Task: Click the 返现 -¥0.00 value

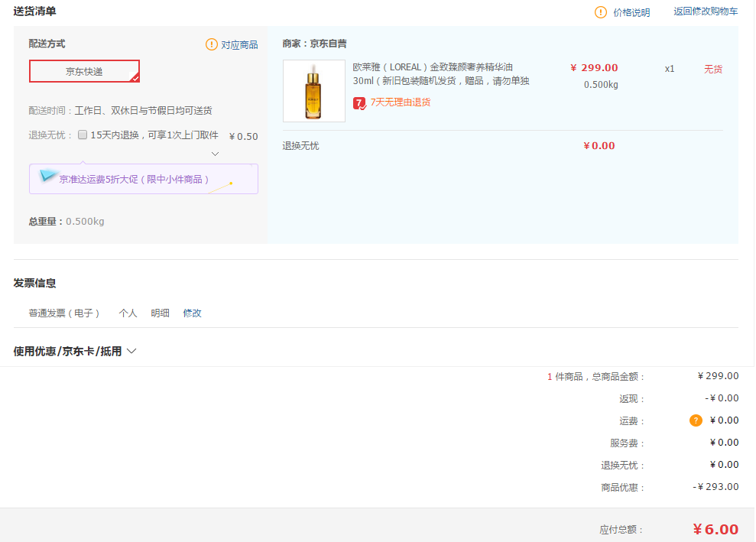Action: [x=722, y=398]
